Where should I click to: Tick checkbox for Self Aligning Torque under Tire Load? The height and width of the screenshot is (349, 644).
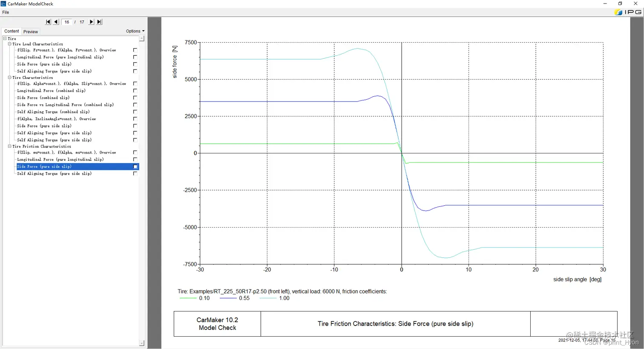pyautogui.click(x=135, y=71)
